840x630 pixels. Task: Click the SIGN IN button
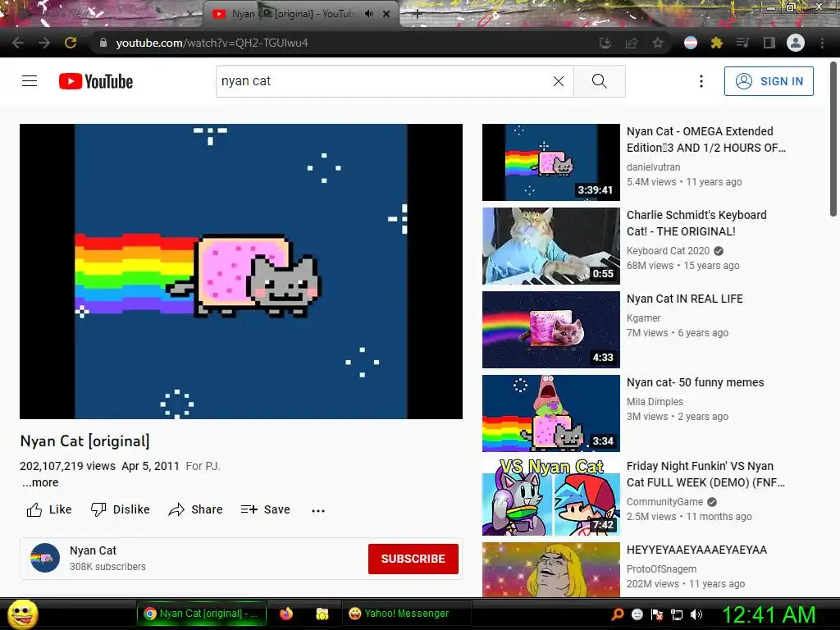(x=769, y=81)
